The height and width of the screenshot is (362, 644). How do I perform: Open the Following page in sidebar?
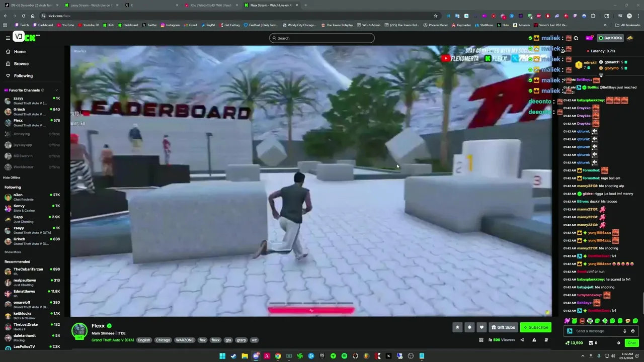(23, 76)
